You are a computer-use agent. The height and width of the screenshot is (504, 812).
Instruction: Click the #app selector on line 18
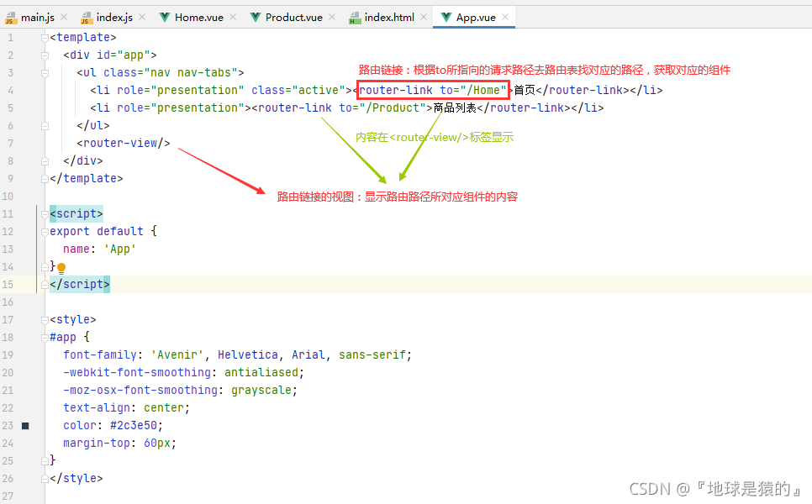coord(63,338)
